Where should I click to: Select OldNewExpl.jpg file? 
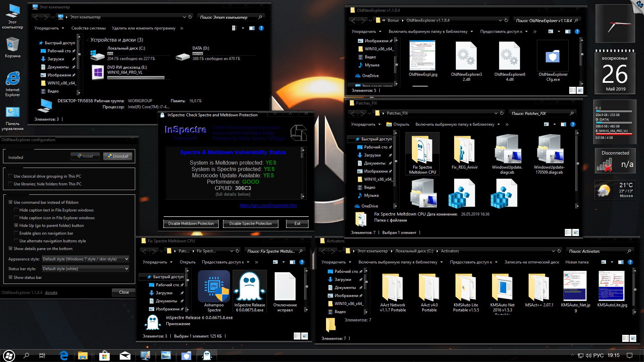(423, 59)
